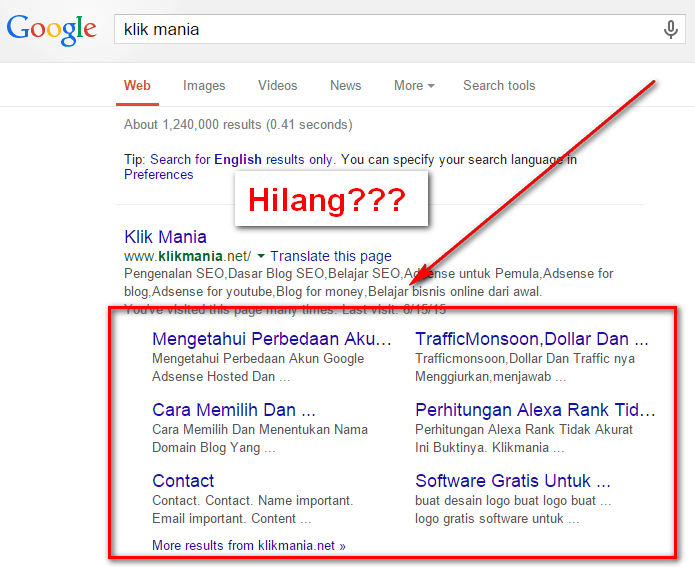Click the search box containing klik mania
Viewport: 695px width, 567px height.
(400, 29)
